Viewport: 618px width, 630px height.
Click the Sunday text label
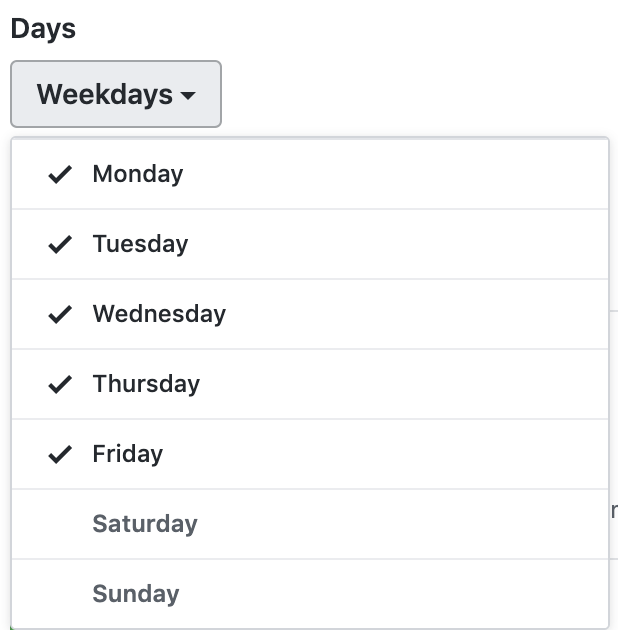(x=135, y=594)
